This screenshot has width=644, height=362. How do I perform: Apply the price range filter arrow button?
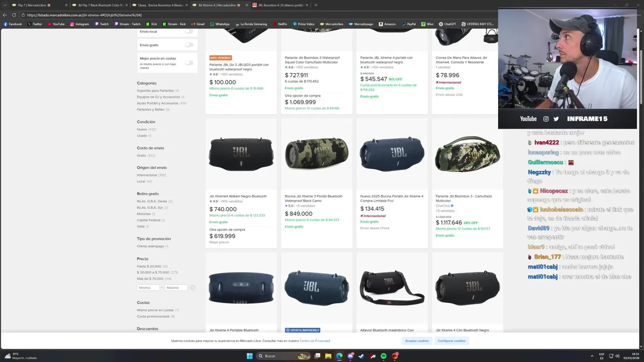192,288
